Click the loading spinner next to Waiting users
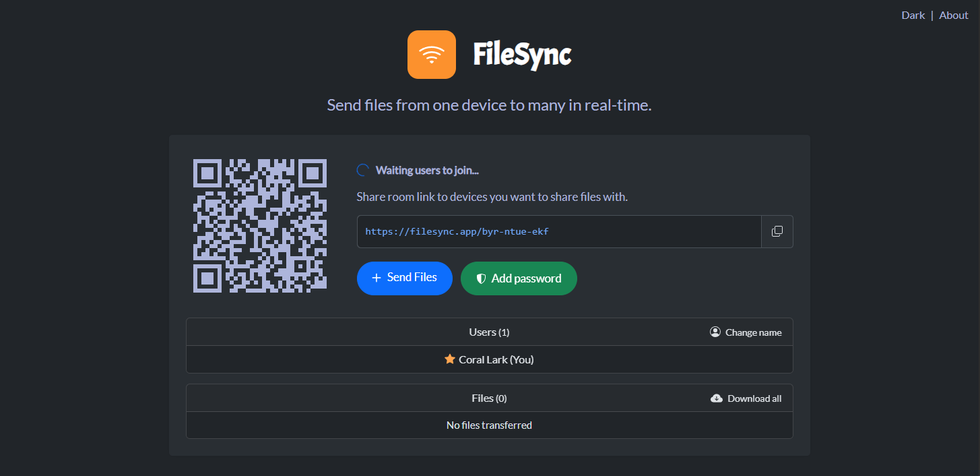This screenshot has width=980, height=476. 362,170
